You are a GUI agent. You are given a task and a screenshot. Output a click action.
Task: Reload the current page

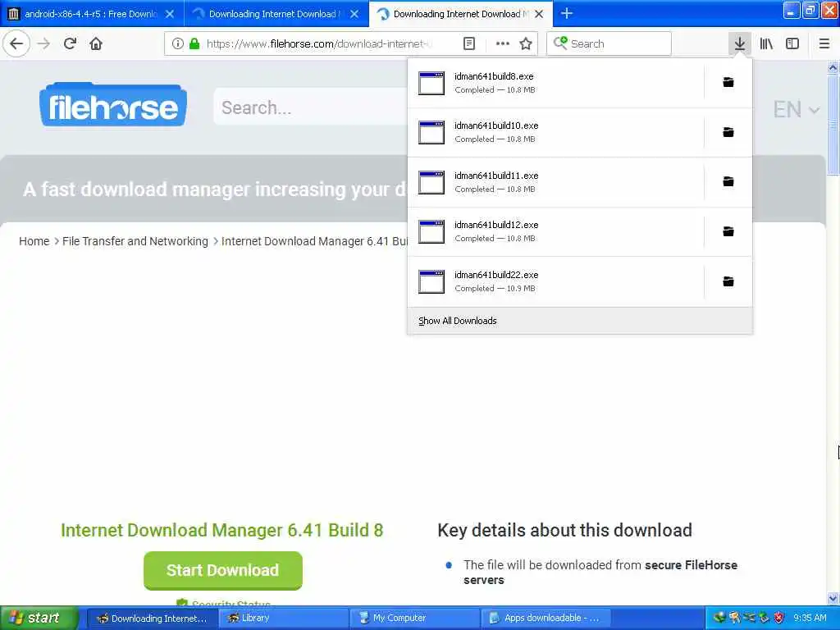70,43
